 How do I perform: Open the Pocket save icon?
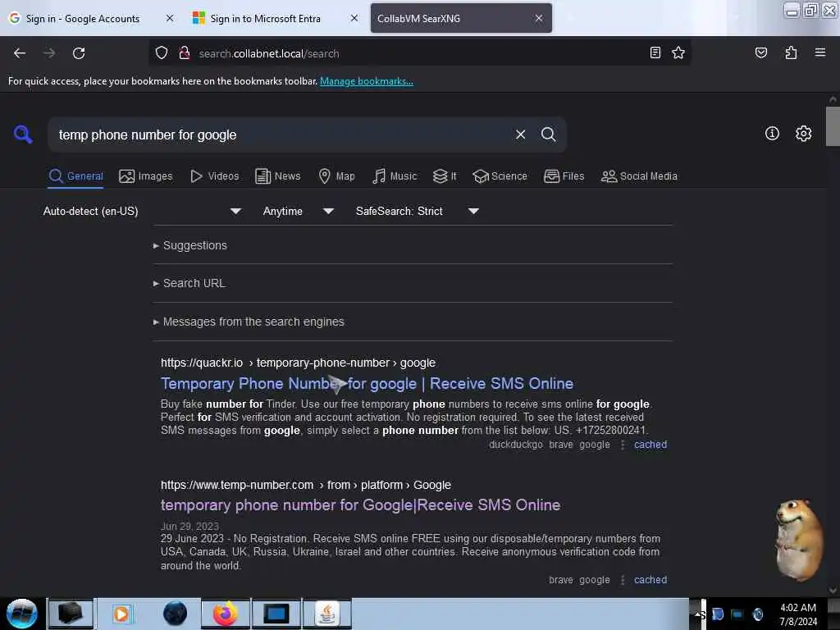pyautogui.click(x=760, y=52)
